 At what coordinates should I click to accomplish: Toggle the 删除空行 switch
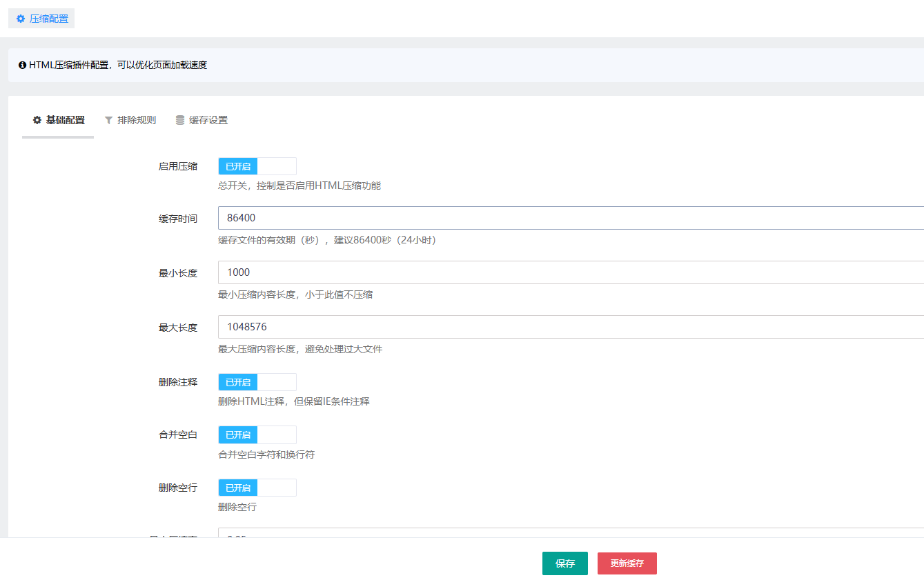[257, 488]
